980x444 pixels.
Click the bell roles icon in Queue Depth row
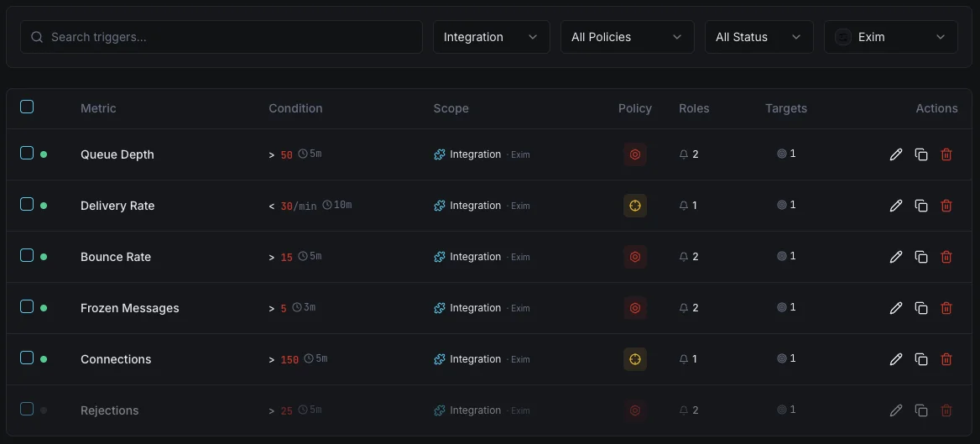[684, 154]
